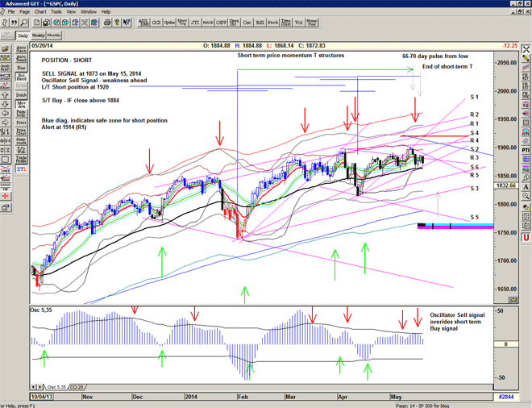This screenshot has width=532, height=408.
Task: Open the Window menu
Action: coord(89,12)
